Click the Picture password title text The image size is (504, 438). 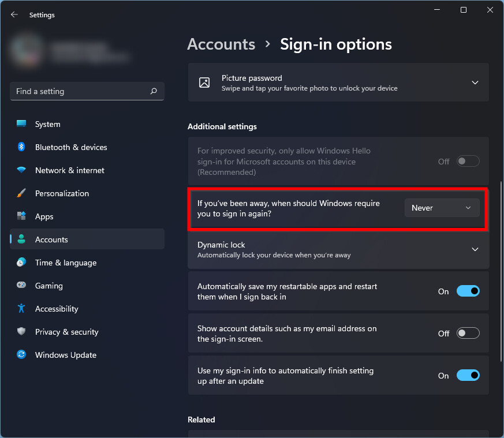click(252, 78)
